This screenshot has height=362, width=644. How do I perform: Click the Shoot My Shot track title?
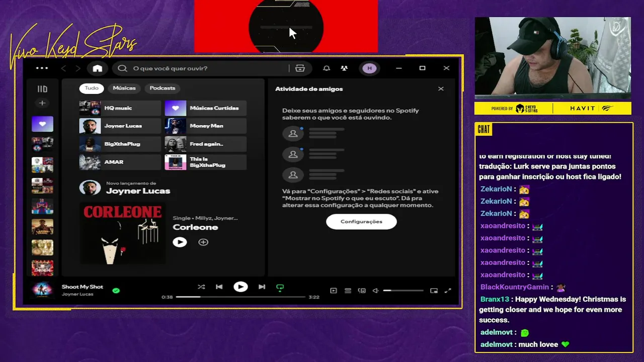(82, 287)
